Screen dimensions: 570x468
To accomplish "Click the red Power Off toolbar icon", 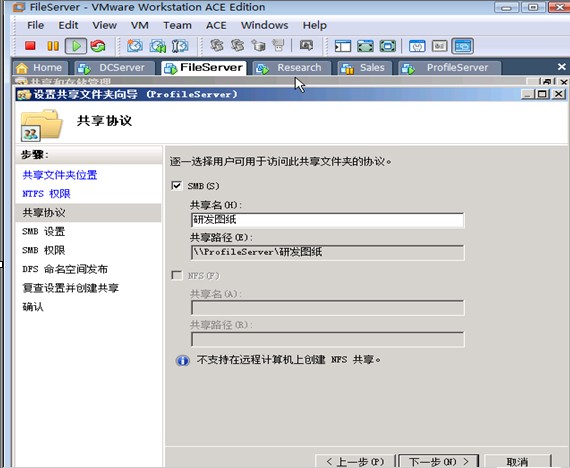I will (x=30, y=46).
